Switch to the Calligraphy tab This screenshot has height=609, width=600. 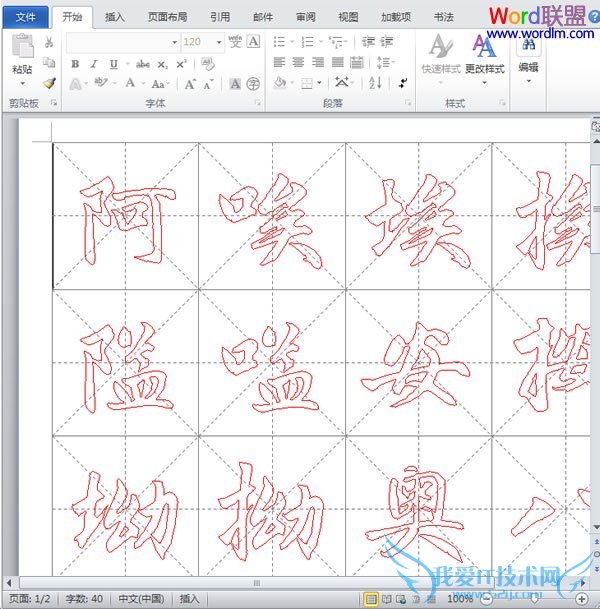pyautogui.click(x=443, y=17)
